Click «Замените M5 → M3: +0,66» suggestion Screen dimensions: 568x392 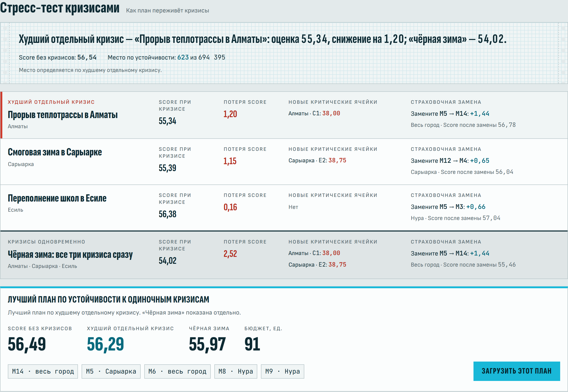(x=448, y=207)
